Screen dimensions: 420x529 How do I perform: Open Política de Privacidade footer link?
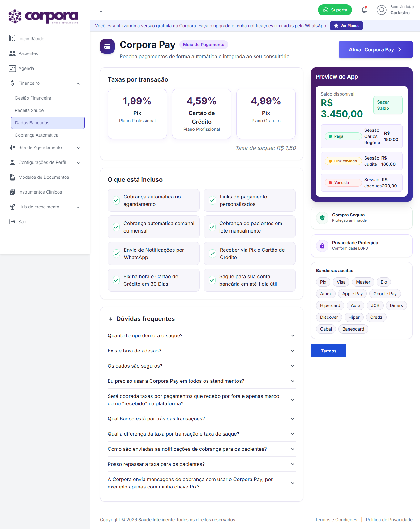[389, 520]
